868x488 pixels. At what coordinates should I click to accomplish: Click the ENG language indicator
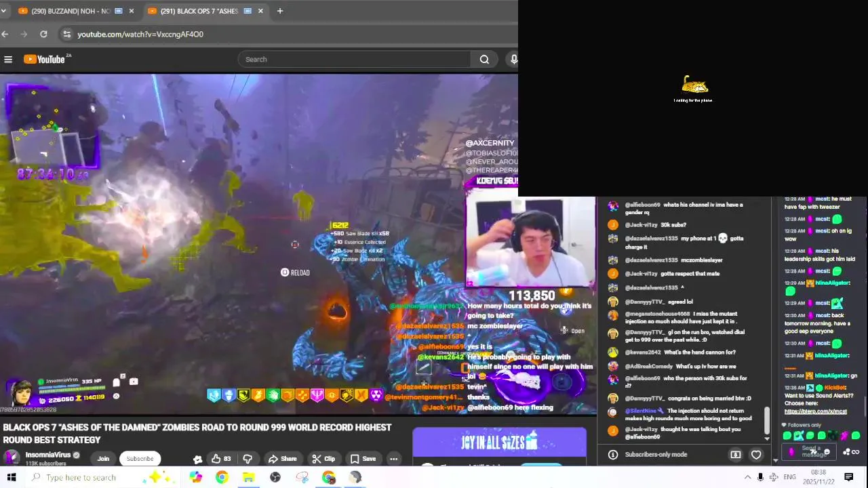[x=789, y=477]
